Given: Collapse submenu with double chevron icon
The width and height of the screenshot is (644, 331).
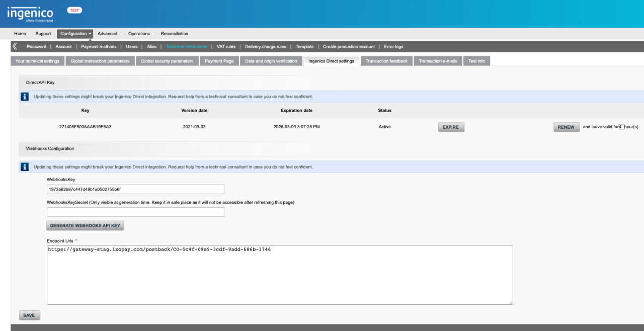Looking at the screenshot, I should 15,46.
